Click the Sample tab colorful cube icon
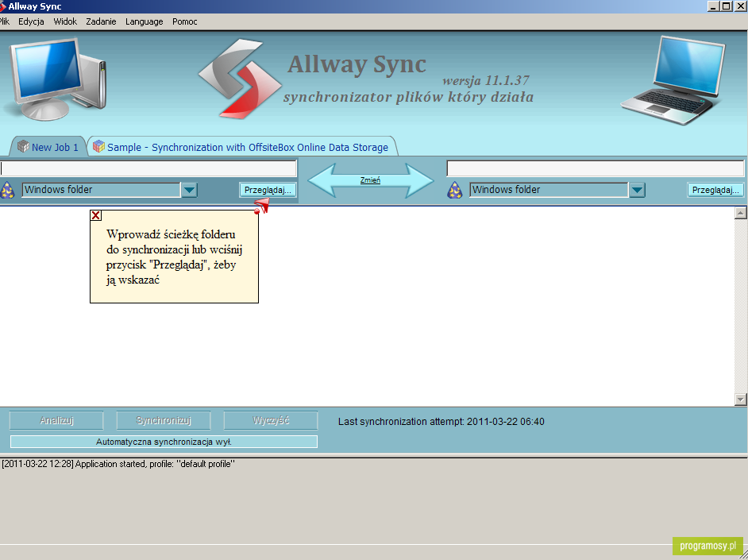Viewport: 748px width, 560px height. [98, 146]
